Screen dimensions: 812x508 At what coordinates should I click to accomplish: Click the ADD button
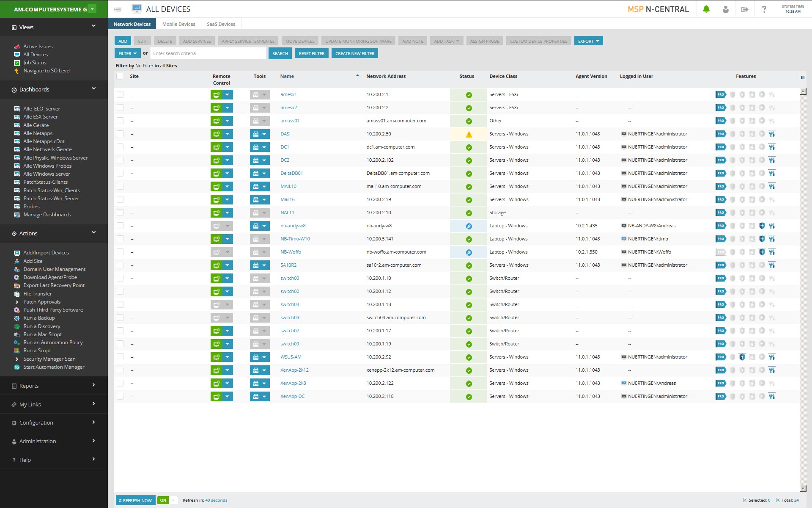[x=123, y=41]
